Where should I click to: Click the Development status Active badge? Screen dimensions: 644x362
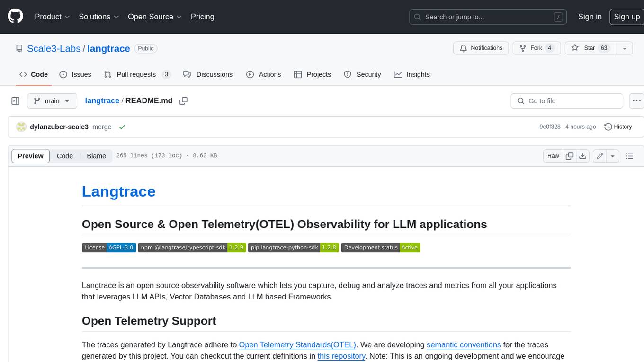[381, 247]
